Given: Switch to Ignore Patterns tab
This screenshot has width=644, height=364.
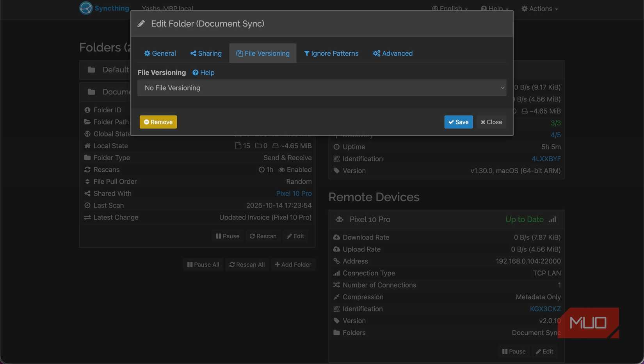Looking at the screenshot, I should click(331, 53).
